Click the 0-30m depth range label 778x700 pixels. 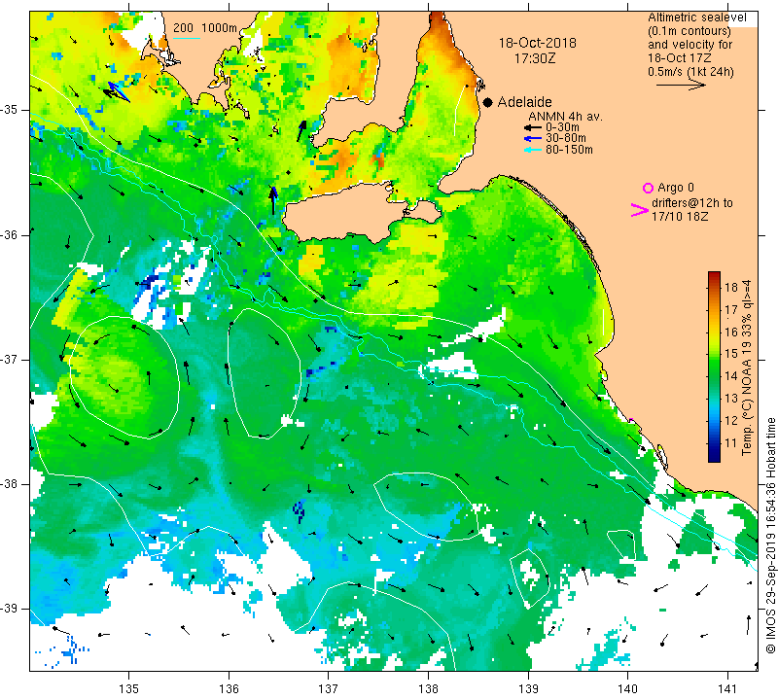562,127
